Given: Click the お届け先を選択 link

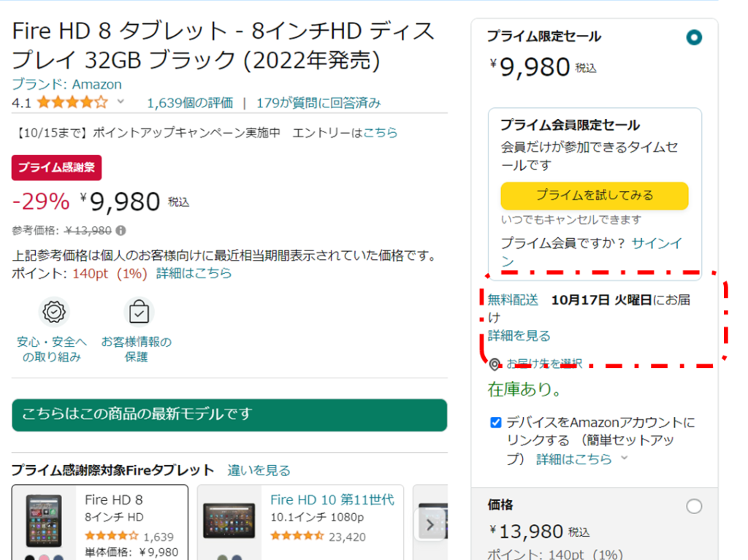Looking at the screenshot, I should [x=544, y=364].
